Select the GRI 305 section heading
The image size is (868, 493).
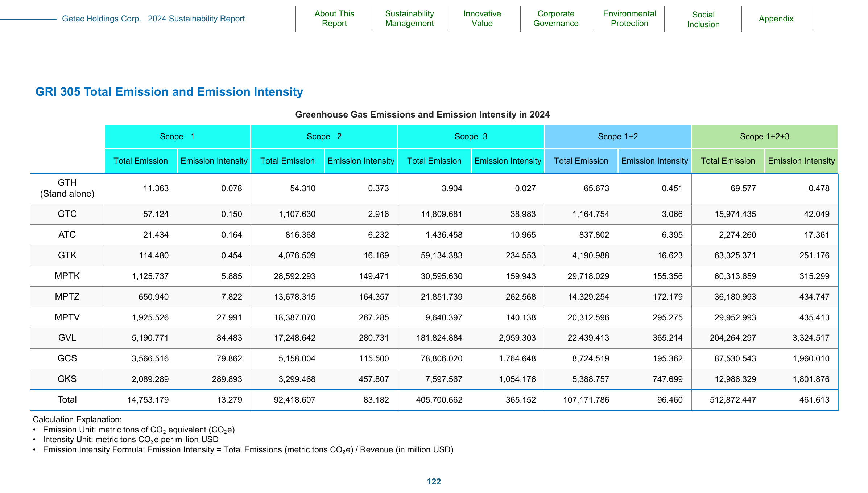(x=169, y=92)
